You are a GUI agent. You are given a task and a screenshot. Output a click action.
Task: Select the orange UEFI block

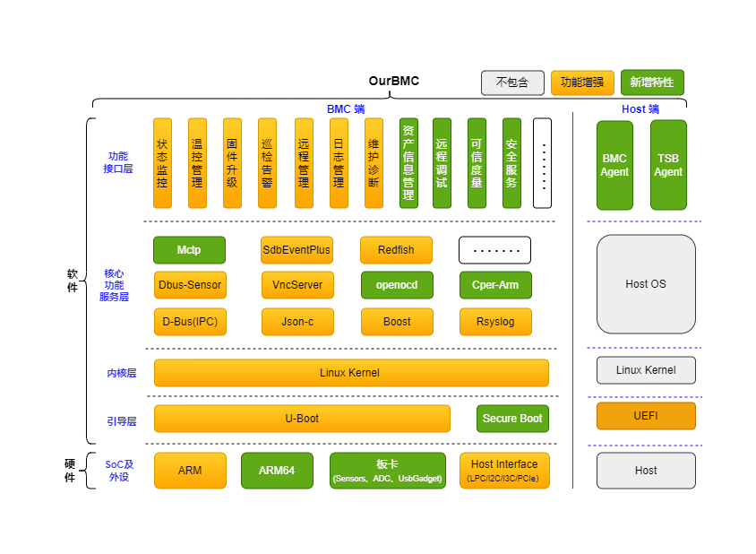646,416
